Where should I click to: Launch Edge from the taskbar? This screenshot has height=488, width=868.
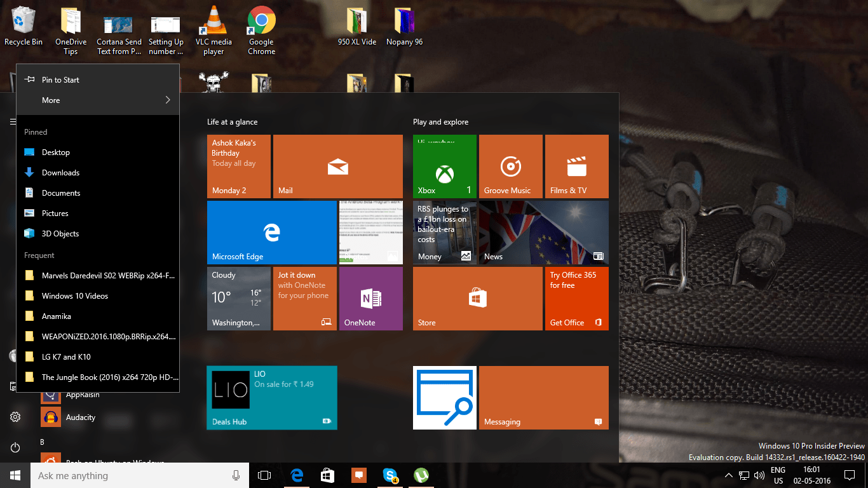[297, 475]
